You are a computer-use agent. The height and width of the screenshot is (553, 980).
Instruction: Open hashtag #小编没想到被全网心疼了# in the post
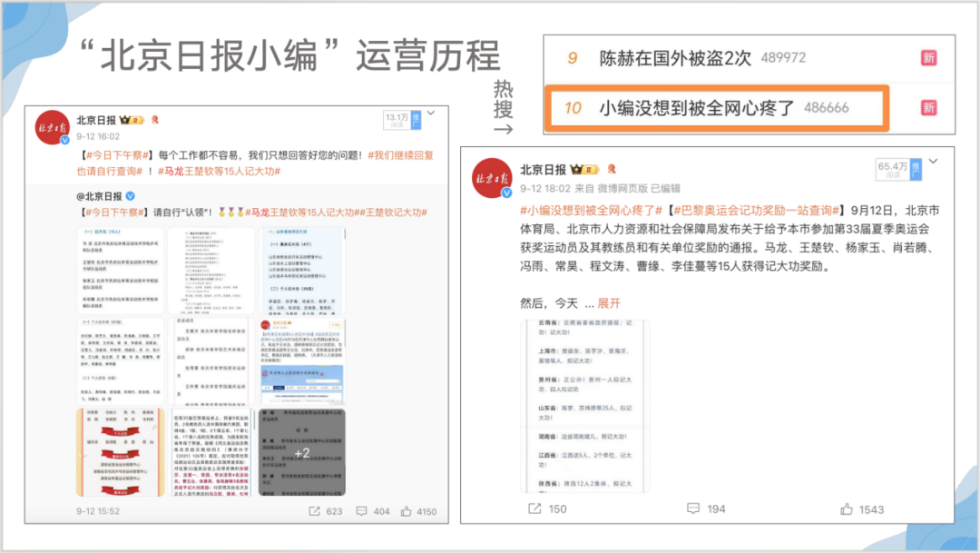pyautogui.click(x=591, y=211)
